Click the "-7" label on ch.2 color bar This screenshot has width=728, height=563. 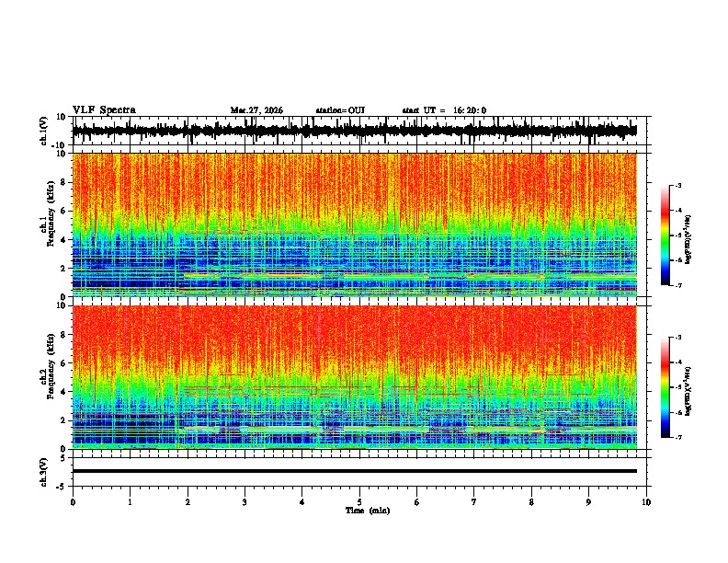(x=677, y=437)
